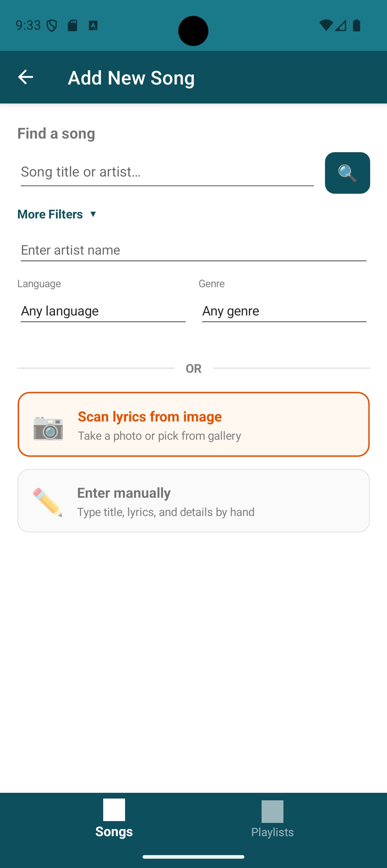Switch to the Playlists tab
387x868 pixels.
pyautogui.click(x=272, y=831)
